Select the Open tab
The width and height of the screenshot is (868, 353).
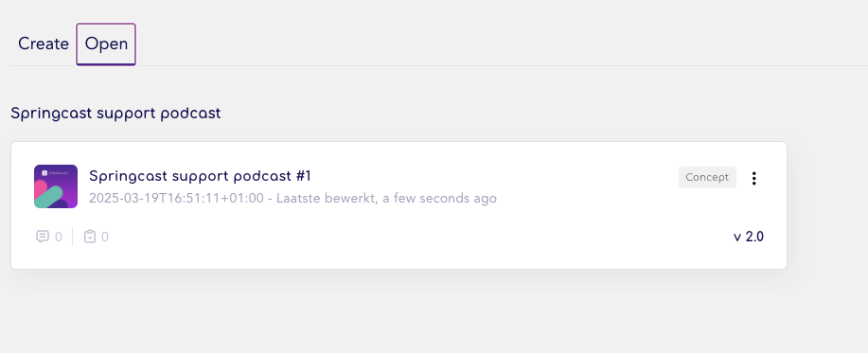(106, 44)
